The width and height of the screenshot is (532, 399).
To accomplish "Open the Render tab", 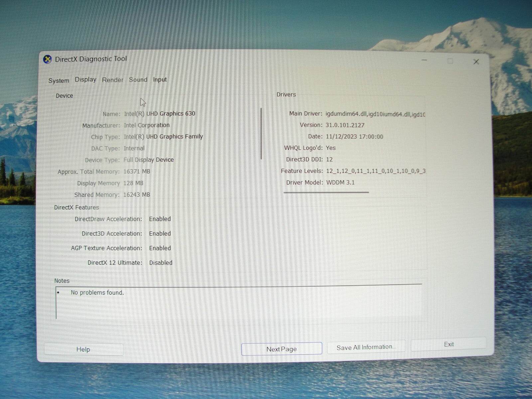I will pos(112,80).
